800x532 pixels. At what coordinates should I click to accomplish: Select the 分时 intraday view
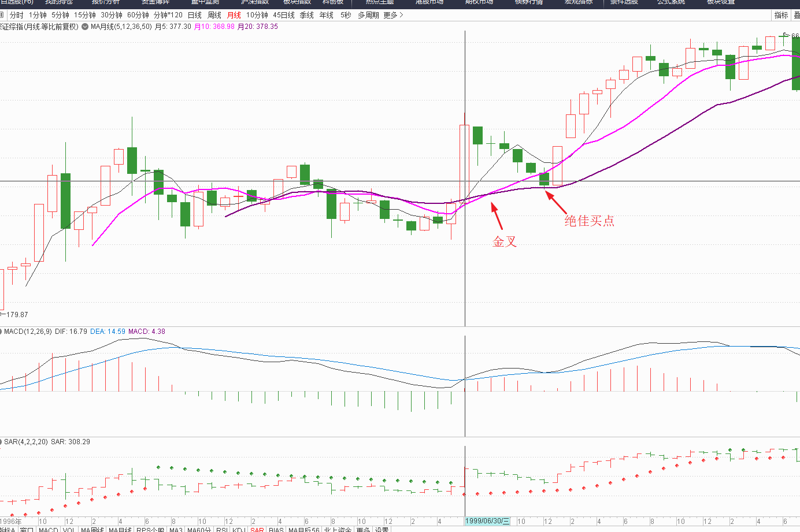coord(17,15)
